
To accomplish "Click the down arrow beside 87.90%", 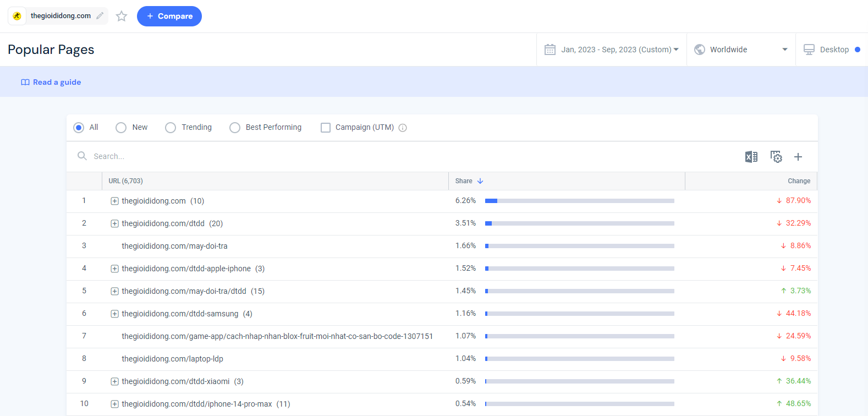I will coord(779,201).
